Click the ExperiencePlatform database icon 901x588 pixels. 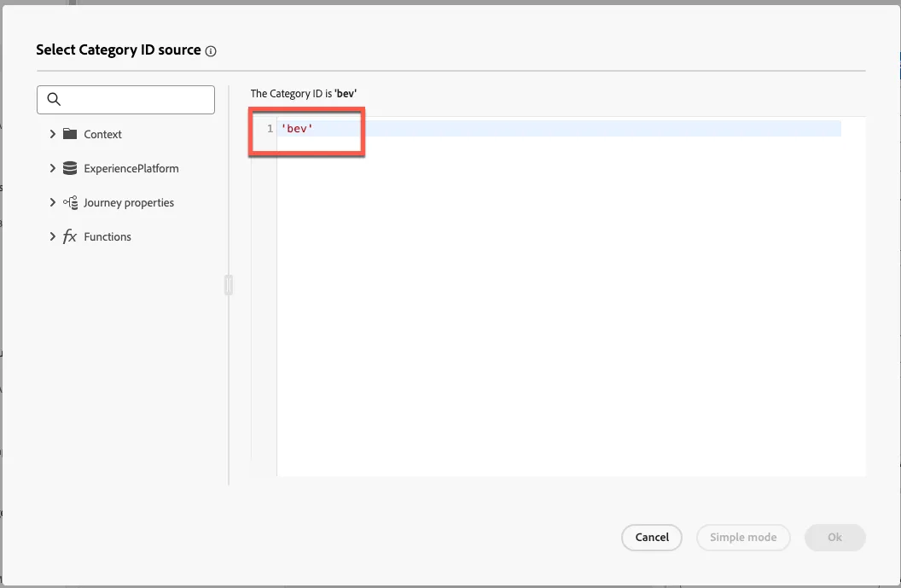pos(70,168)
